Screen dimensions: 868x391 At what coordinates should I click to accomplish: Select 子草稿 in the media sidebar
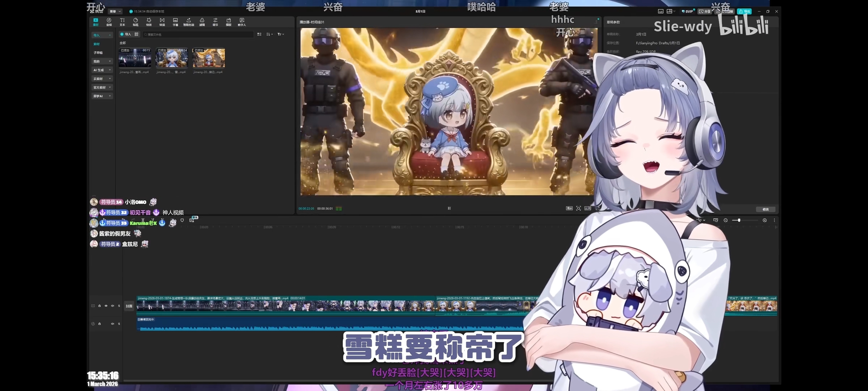(x=98, y=52)
